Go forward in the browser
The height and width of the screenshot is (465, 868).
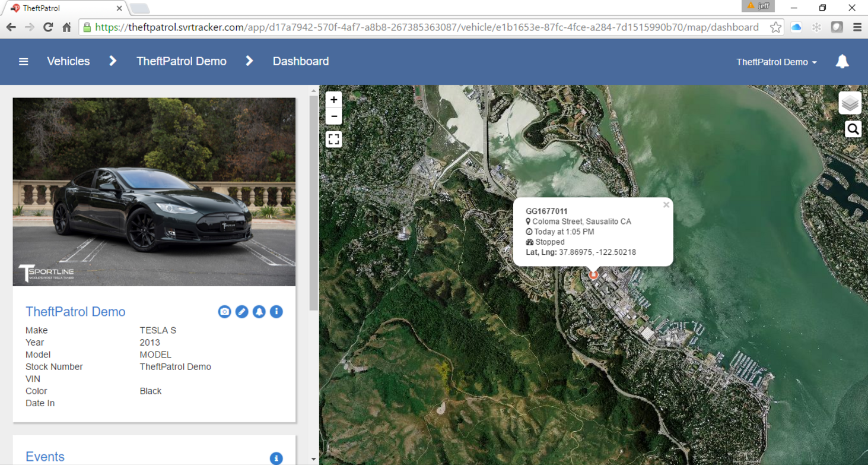tap(29, 27)
